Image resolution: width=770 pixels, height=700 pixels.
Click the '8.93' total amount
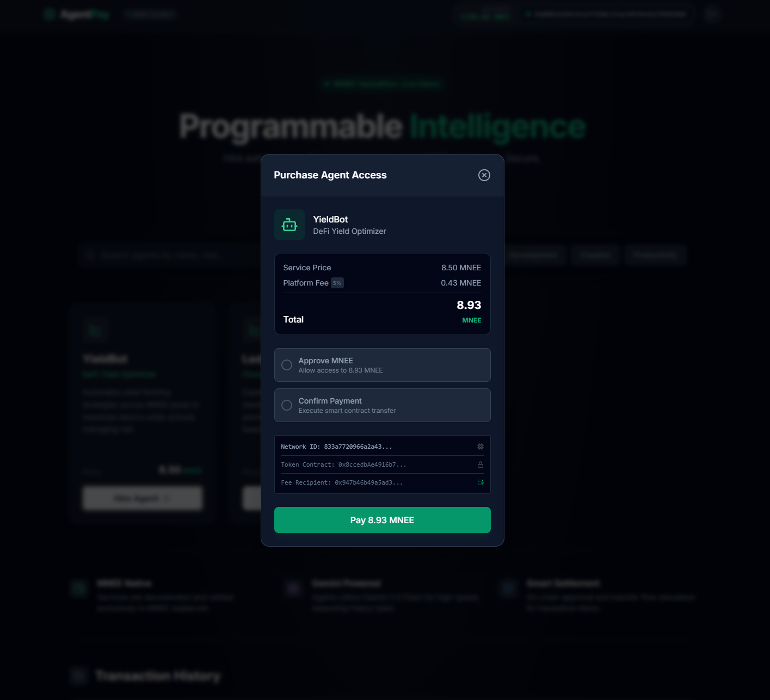coord(469,305)
